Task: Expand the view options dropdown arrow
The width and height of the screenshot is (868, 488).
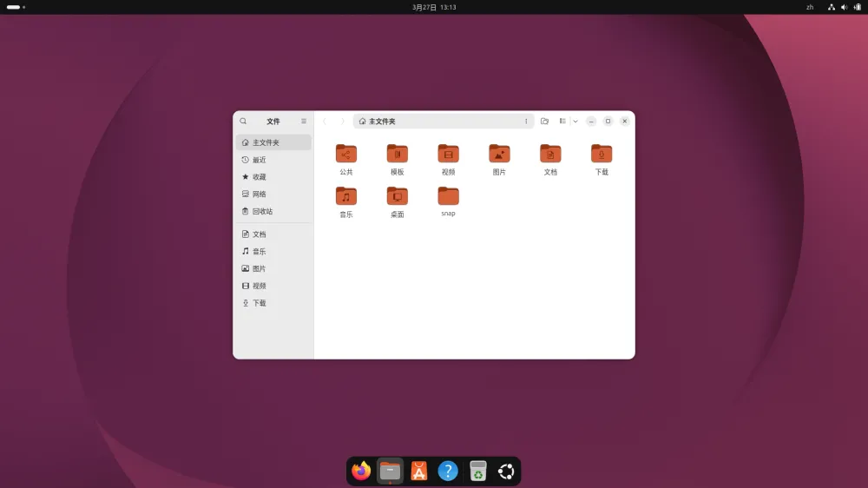Action: point(575,122)
